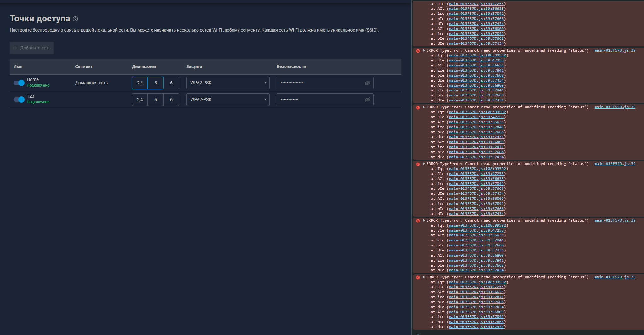
Task: Select 6 band for 123 network
Action: click(x=171, y=100)
